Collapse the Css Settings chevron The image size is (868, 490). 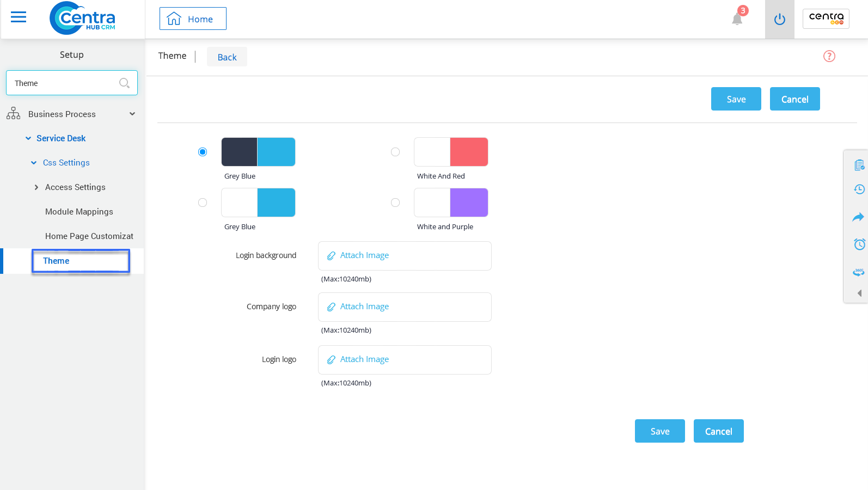point(34,163)
